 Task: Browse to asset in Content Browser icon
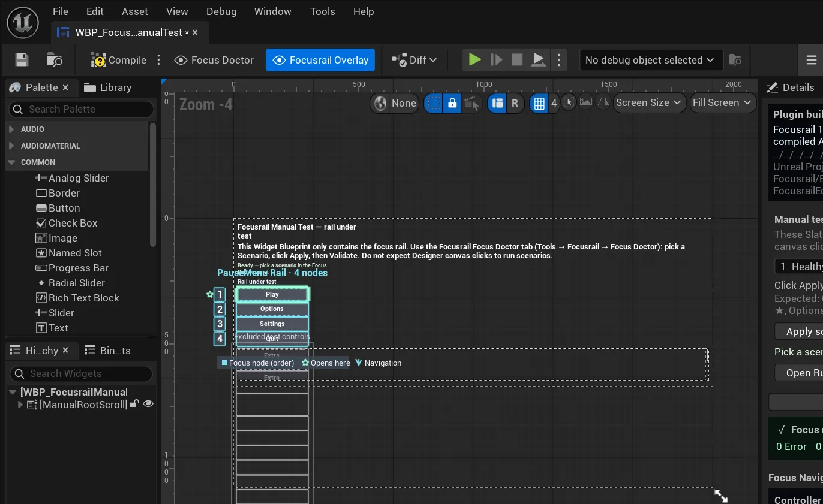(x=55, y=60)
